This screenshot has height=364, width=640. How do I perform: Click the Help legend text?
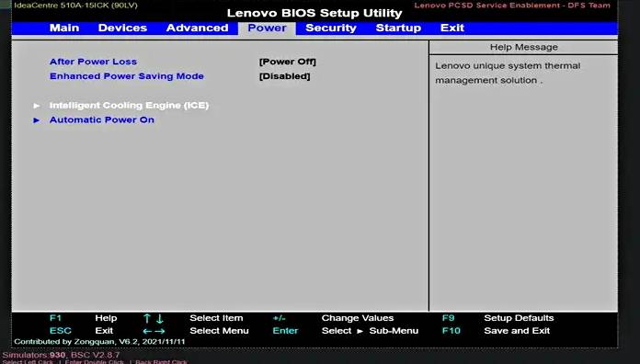[106, 318]
